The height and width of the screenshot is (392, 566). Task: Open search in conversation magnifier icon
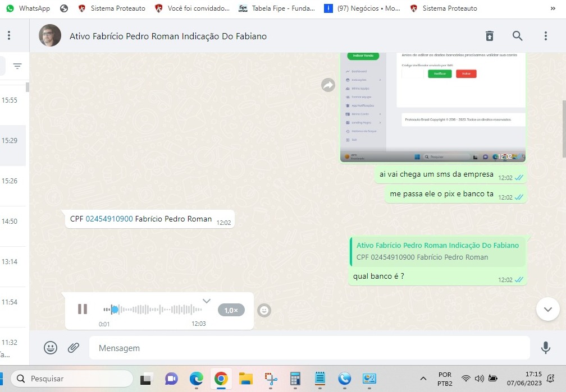coord(518,36)
